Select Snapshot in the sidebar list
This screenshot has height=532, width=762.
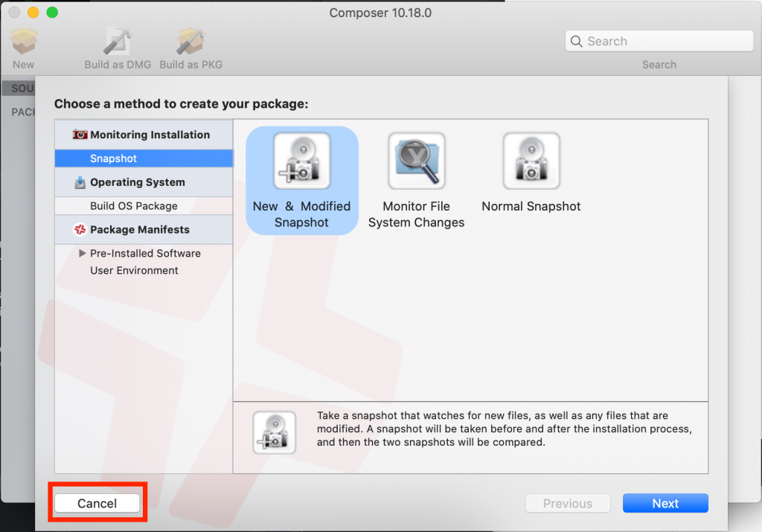pos(144,158)
